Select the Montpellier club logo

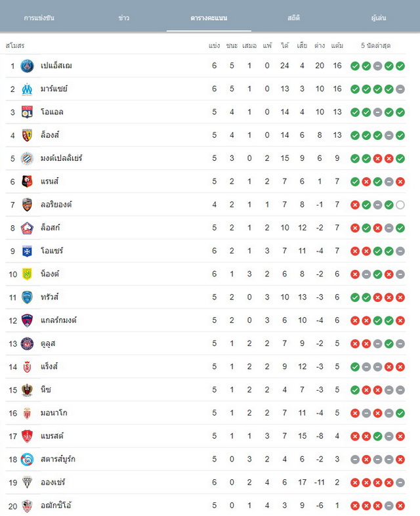click(x=27, y=158)
